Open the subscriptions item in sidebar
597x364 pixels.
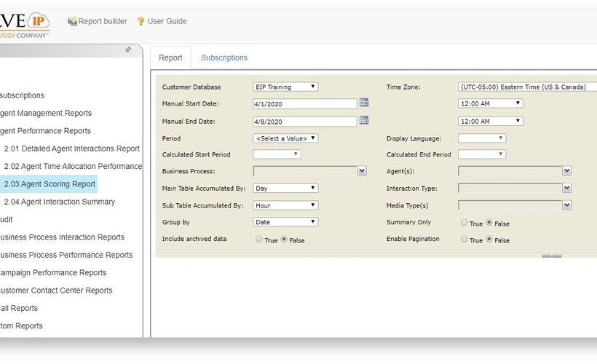(x=22, y=95)
